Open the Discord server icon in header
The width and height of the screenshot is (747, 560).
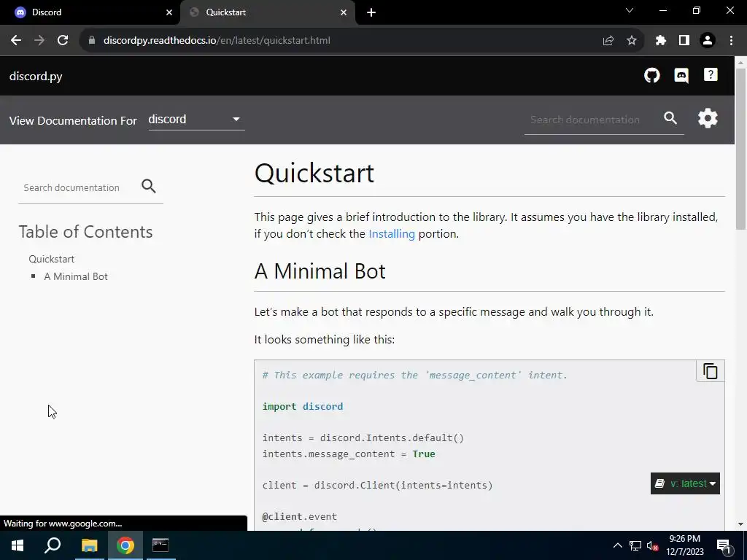click(681, 75)
